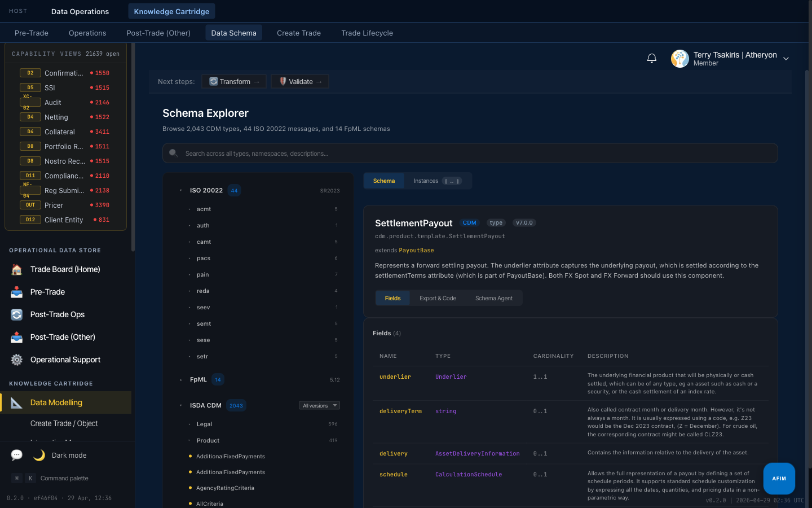812x508 pixels.
Task: Open the Fields tab
Action: [393, 298]
